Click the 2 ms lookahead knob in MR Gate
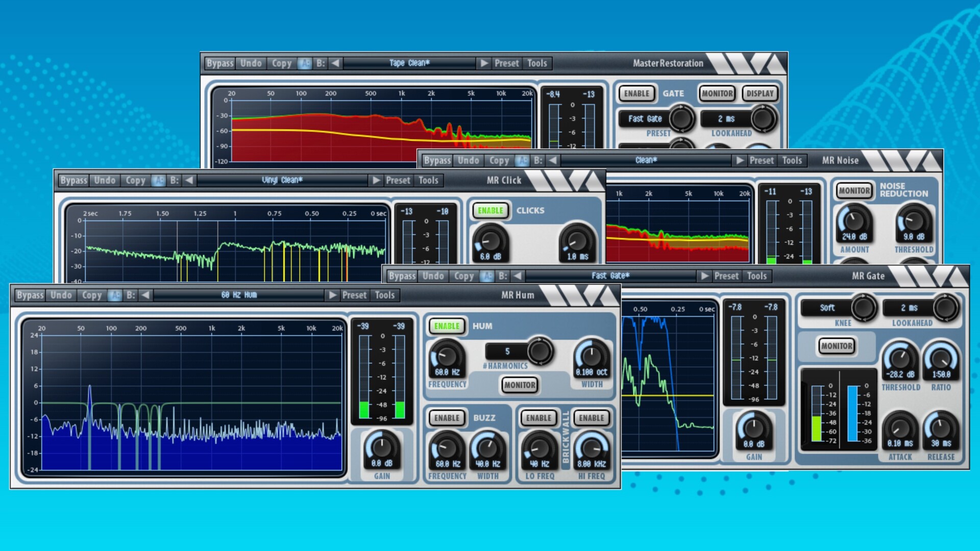The height and width of the screenshot is (551, 980). coord(946,307)
